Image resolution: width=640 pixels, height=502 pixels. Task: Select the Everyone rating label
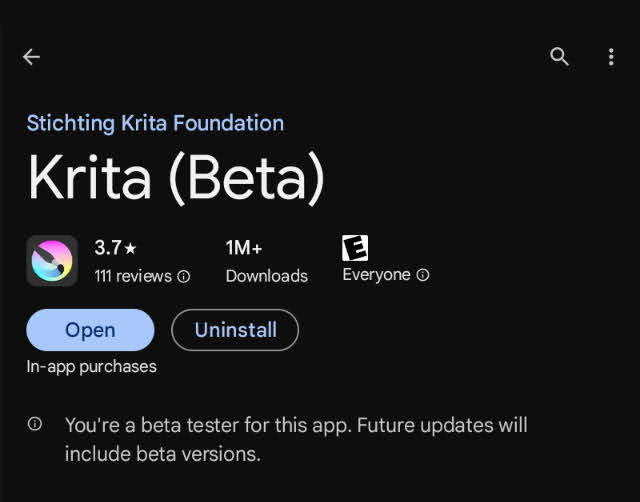coord(376,274)
